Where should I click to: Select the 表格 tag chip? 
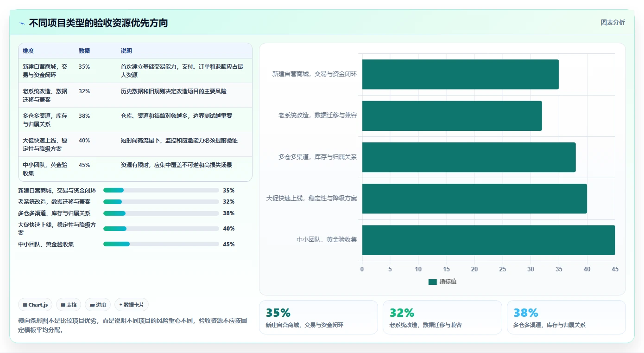[69, 305]
